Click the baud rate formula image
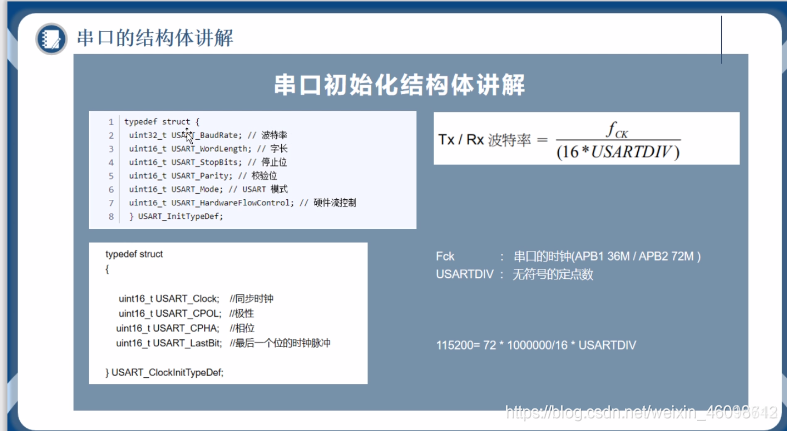Image resolution: width=787 pixels, height=431 pixels. pos(586,138)
